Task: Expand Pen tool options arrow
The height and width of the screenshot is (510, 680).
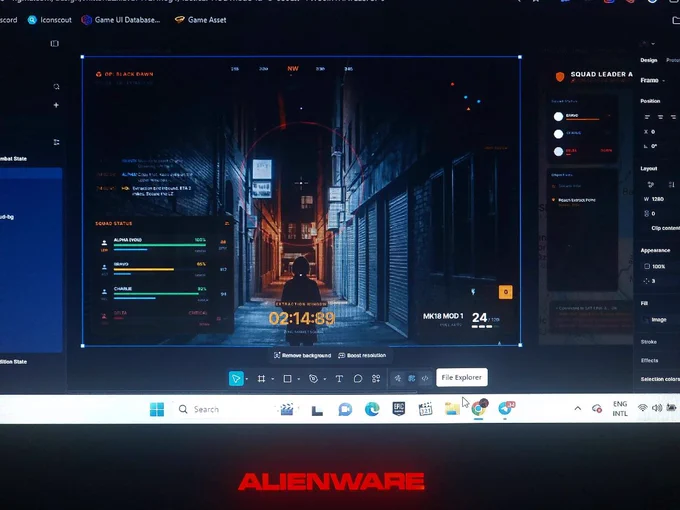Action: (x=325, y=379)
